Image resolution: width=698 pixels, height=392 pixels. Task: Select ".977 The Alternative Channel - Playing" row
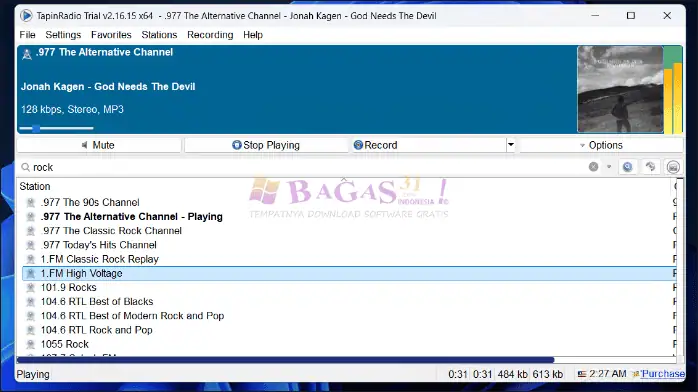click(x=132, y=217)
